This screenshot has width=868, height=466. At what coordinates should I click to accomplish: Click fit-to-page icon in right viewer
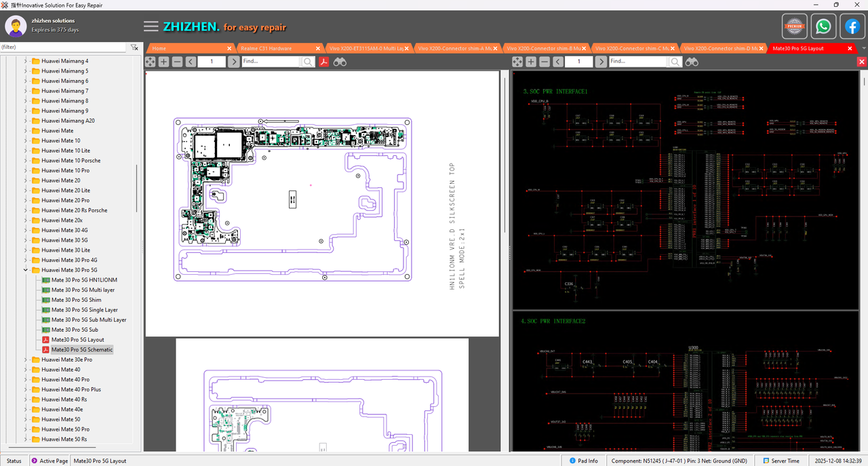pyautogui.click(x=517, y=62)
